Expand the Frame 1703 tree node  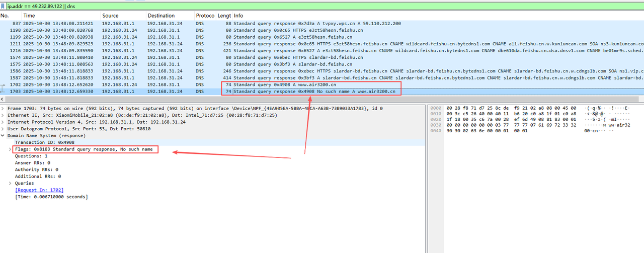point(3,108)
